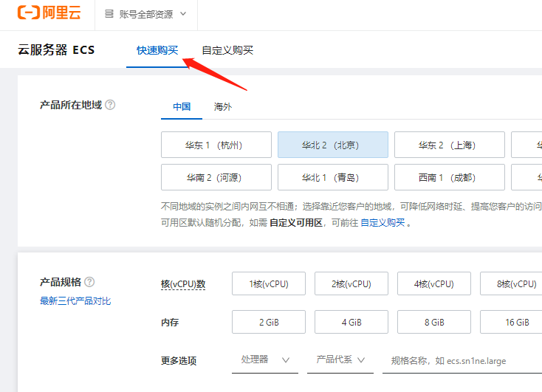
Task: Open the 产品代系 dropdown
Action: point(340,360)
